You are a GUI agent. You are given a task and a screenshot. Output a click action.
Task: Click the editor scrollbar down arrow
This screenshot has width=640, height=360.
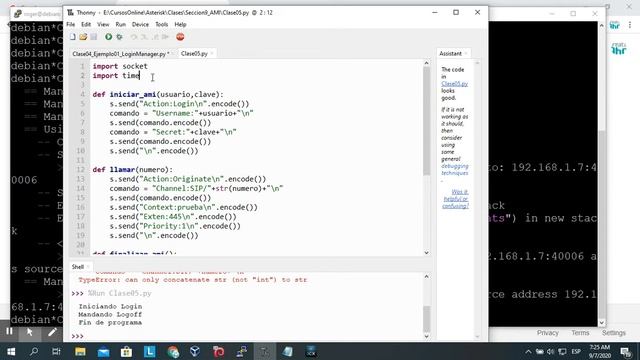click(x=427, y=253)
